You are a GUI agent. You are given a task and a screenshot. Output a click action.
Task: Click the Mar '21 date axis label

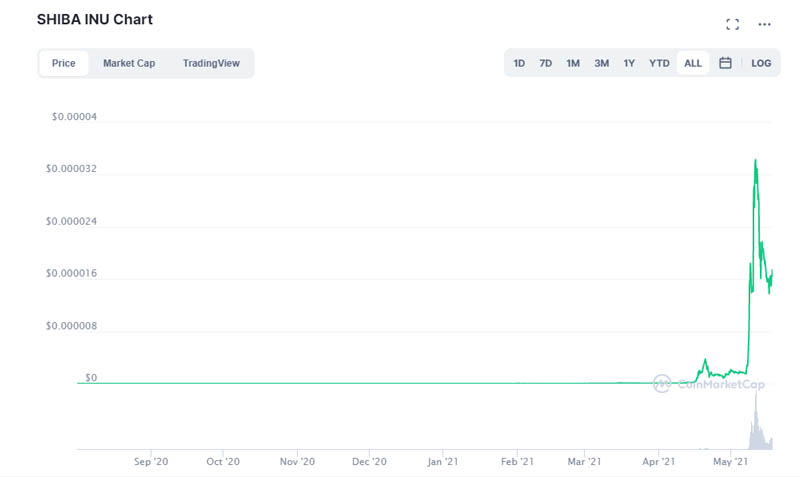tap(584, 462)
